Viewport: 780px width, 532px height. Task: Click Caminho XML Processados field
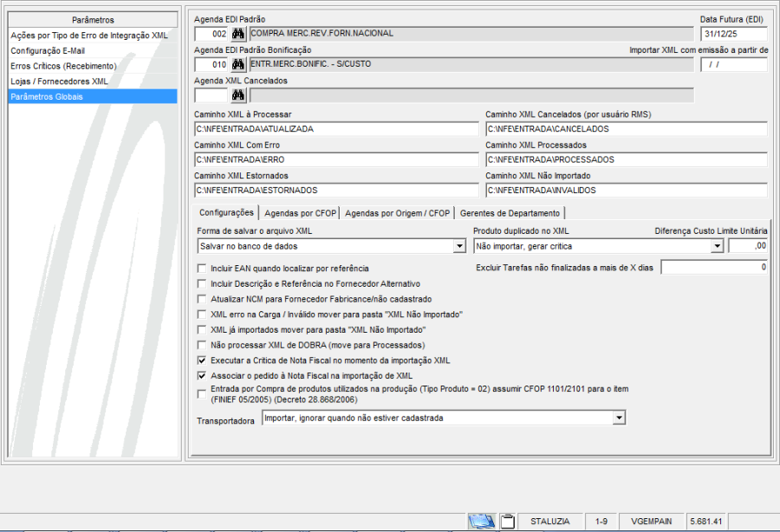pyautogui.click(x=627, y=159)
